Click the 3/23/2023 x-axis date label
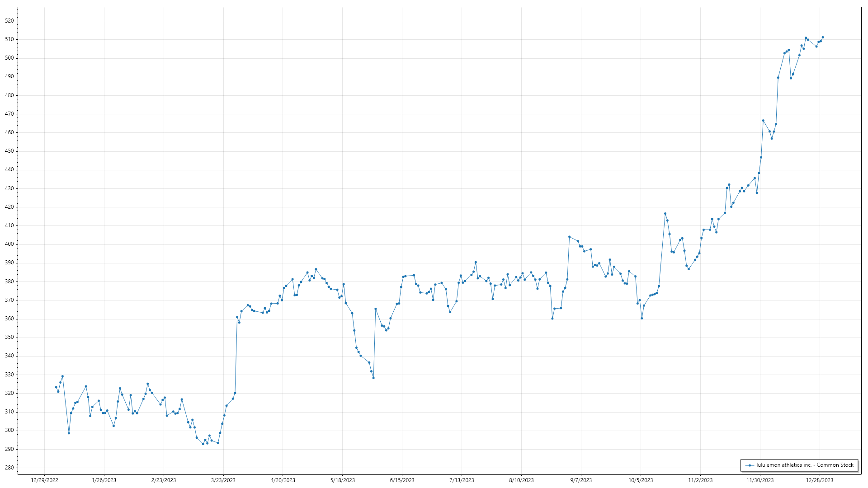 click(x=223, y=480)
